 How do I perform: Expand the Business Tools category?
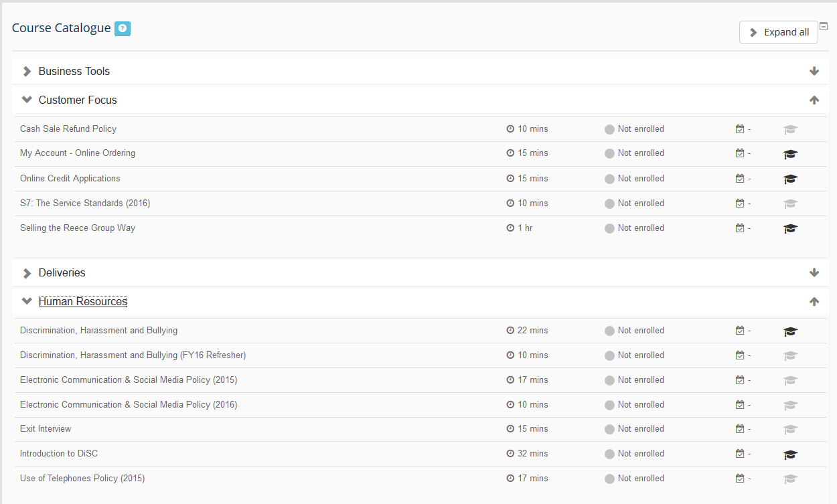tap(74, 71)
